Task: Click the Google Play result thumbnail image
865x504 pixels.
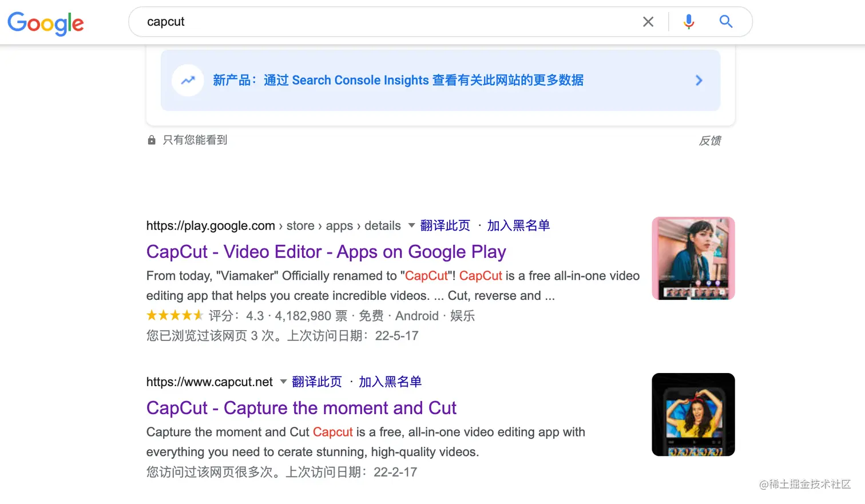Action: [x=693, y=258]
